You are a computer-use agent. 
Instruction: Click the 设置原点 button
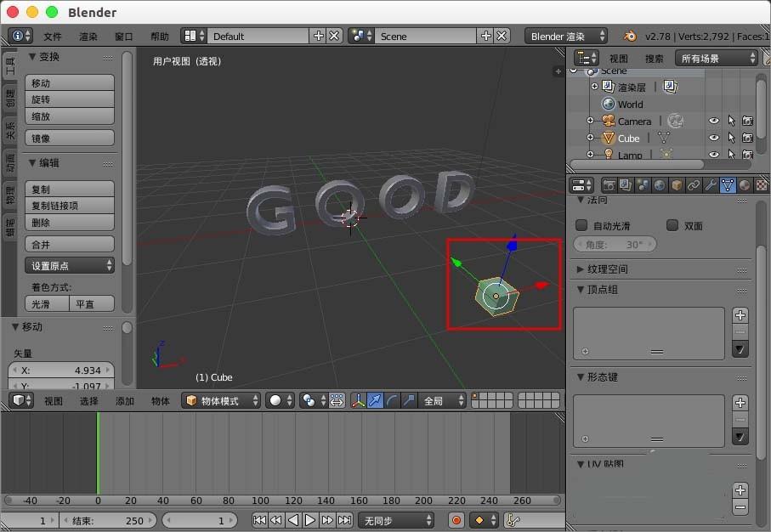(x=69, y=266)
